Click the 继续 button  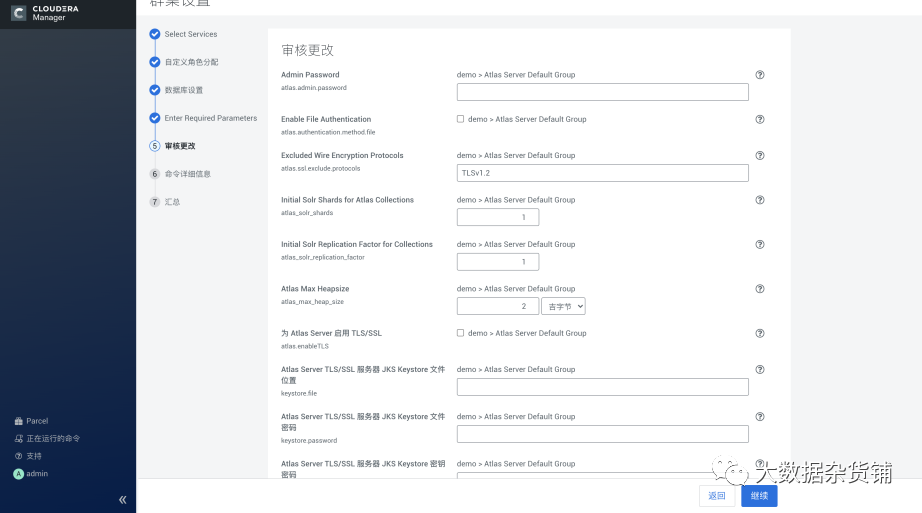coord(759,496)
